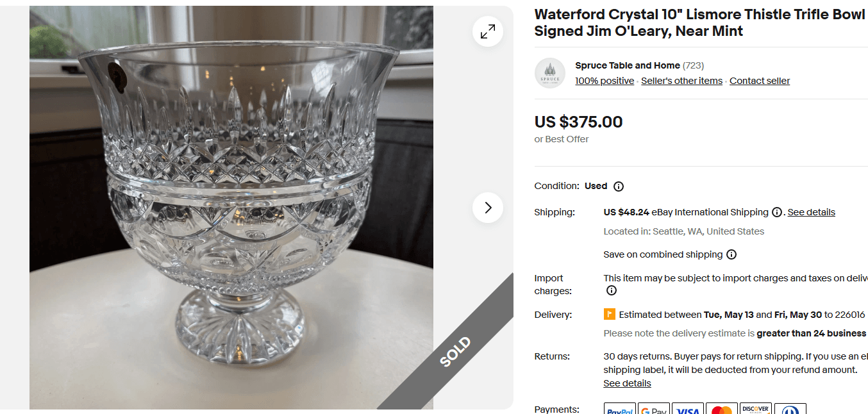Click the fullscreen expand icon on photo
Viewport: 868px width, 414px height.
[x=488, y=31]
